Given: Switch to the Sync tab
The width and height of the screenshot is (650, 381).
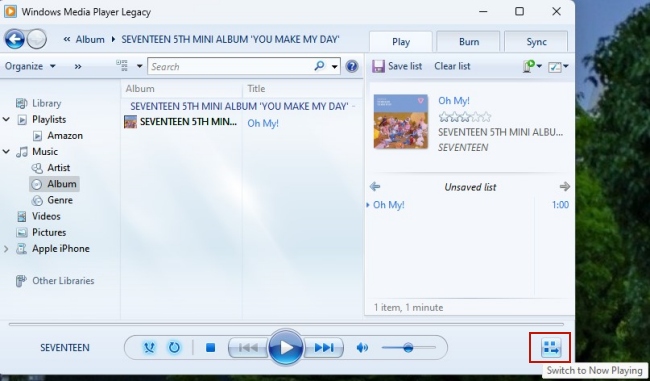Looking at the screenshot, I should [536, 42].
